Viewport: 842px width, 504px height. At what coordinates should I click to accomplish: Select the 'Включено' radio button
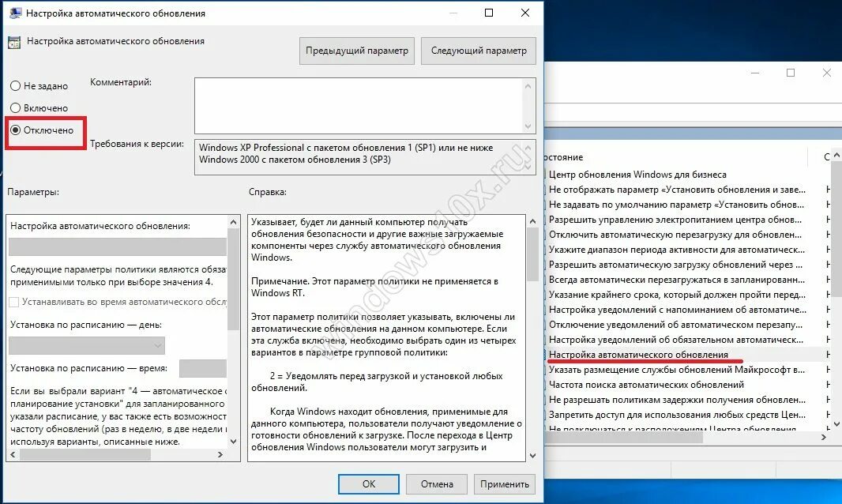click(16, 108)
